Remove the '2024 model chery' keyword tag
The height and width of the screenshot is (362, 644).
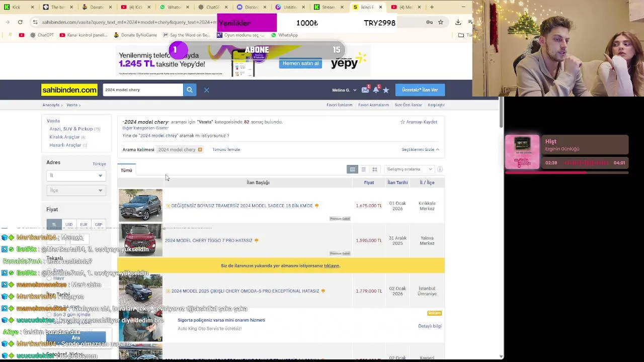coord(200,150)
